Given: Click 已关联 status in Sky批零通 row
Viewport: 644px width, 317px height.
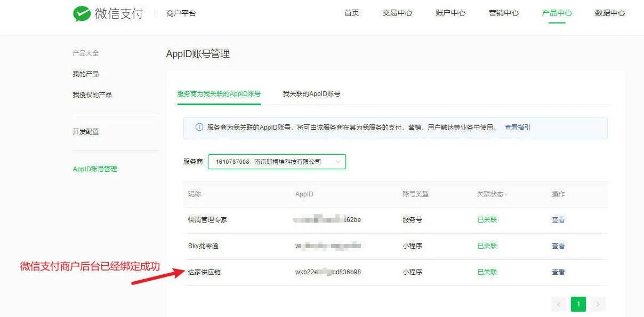Looking at the screenshot, I should pos(487,245).
